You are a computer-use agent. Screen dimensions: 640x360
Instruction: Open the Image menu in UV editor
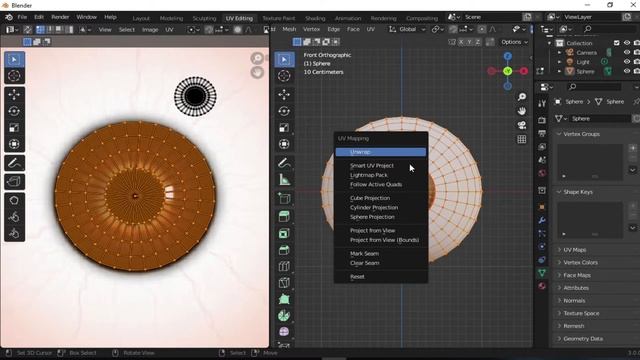[150, 29]
